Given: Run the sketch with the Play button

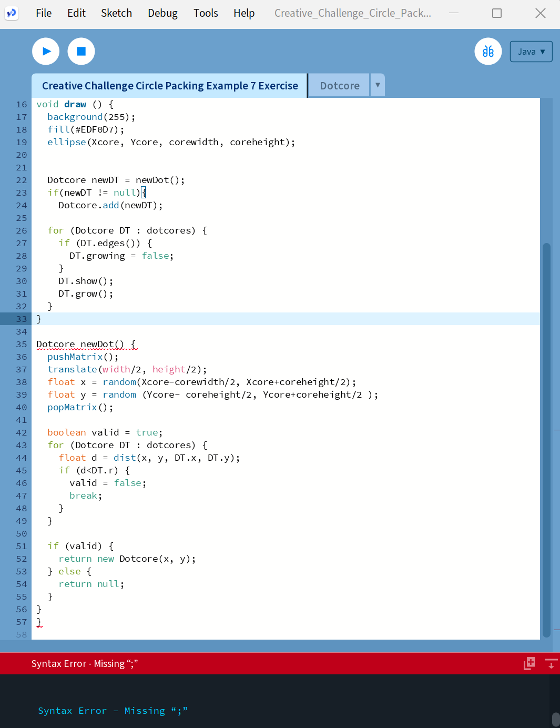Looking at the screenshot, I should click(46, 52).
